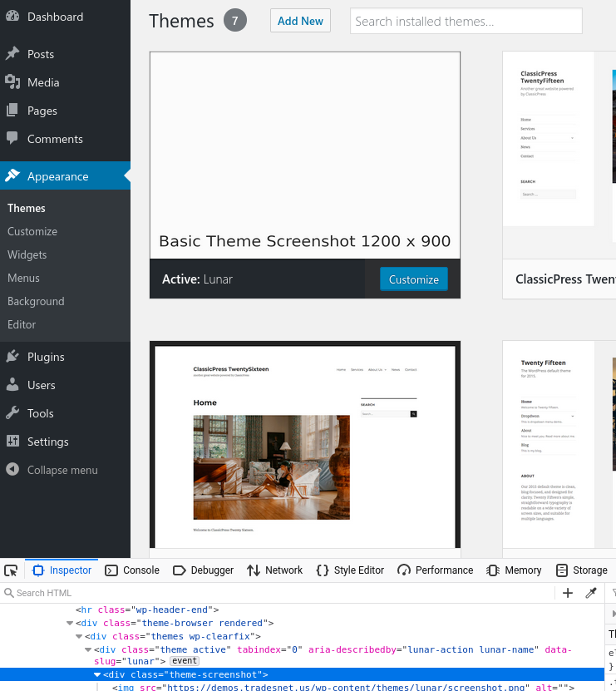This screenshot has height=691, width=616.
Task: Click the Comments bubble icon
Action: (12, 139)
